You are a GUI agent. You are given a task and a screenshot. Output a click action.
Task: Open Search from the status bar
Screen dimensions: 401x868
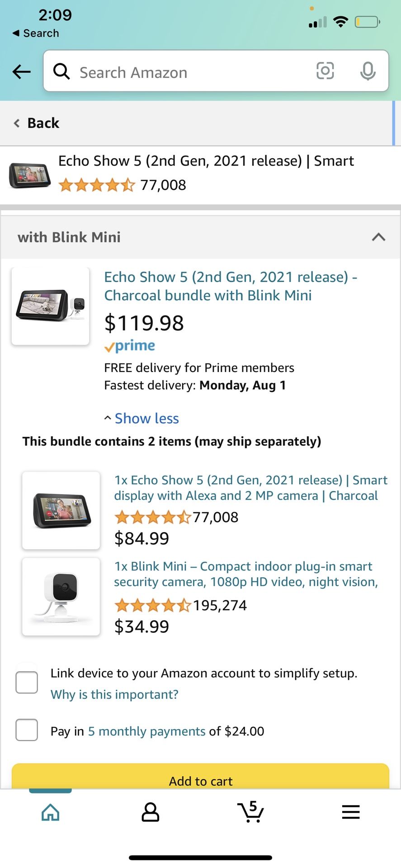35,33
